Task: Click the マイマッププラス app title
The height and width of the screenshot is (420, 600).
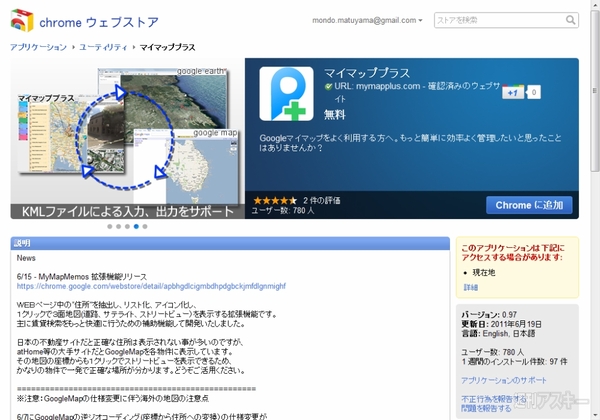Action: click(367, 73)
